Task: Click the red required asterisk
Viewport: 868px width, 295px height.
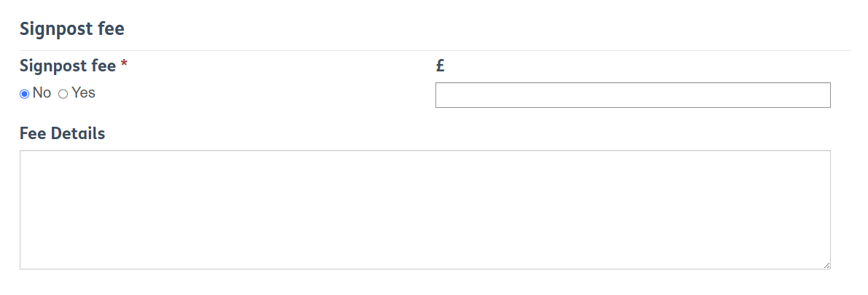Action: [124, 66]
